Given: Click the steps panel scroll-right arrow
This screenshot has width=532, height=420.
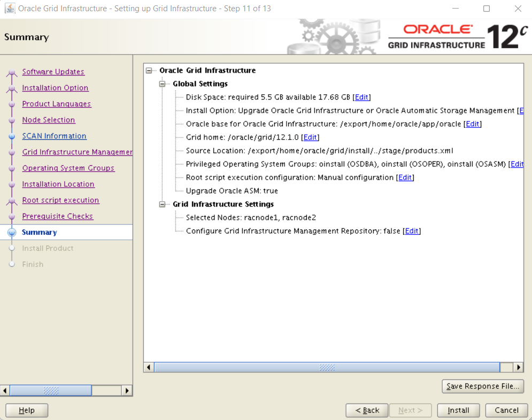Looking at the screenshot, I should click(127, 391).
